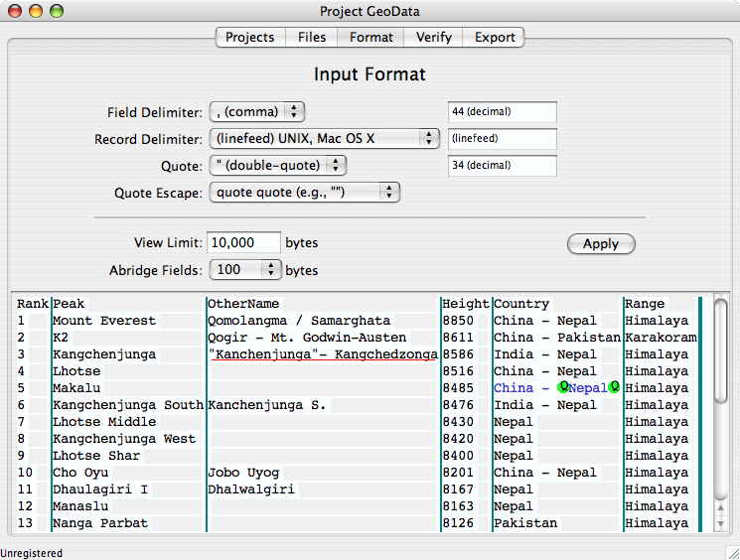740x560 pixels.
Task: Click the window resize grip icon
Action: 732,552
